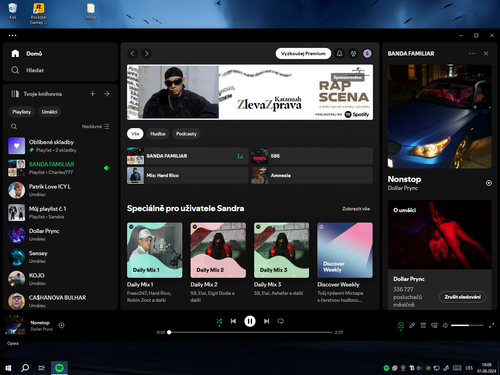Open Task View on the taskbar
Image resolution: width=500 pixels, height=375 pixels.
point(42,368)
